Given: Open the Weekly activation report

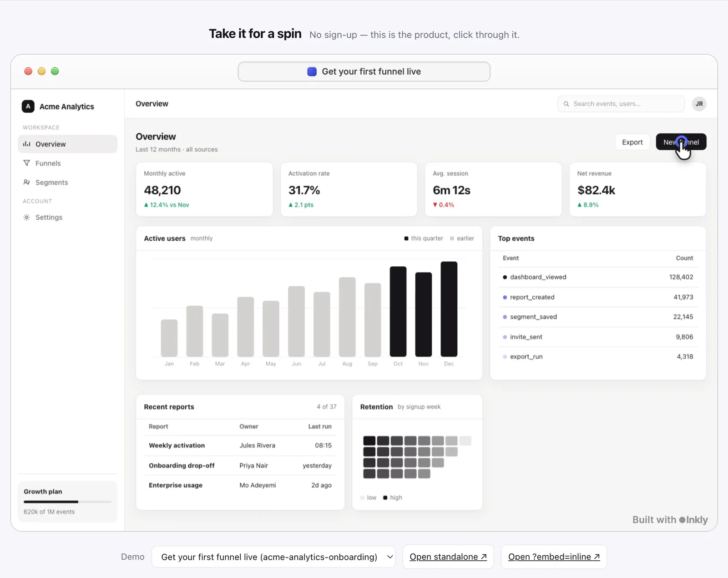Looking at the screenshot, I should (x=240, y=445).
